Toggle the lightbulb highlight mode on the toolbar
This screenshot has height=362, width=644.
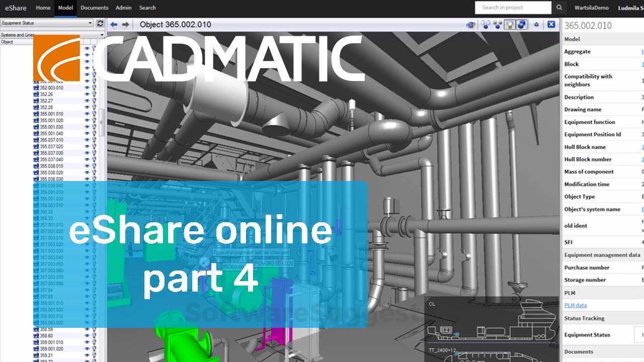(x=510, y=24)
